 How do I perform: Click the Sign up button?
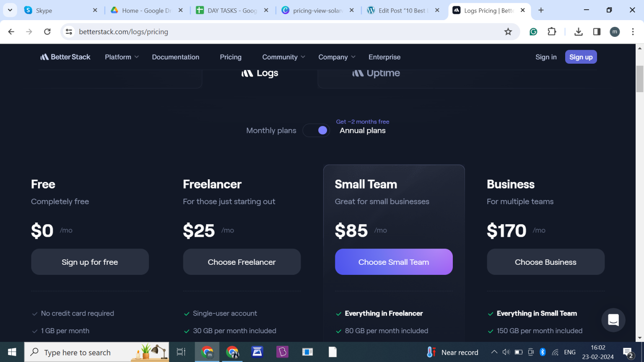tap(581, 57)
